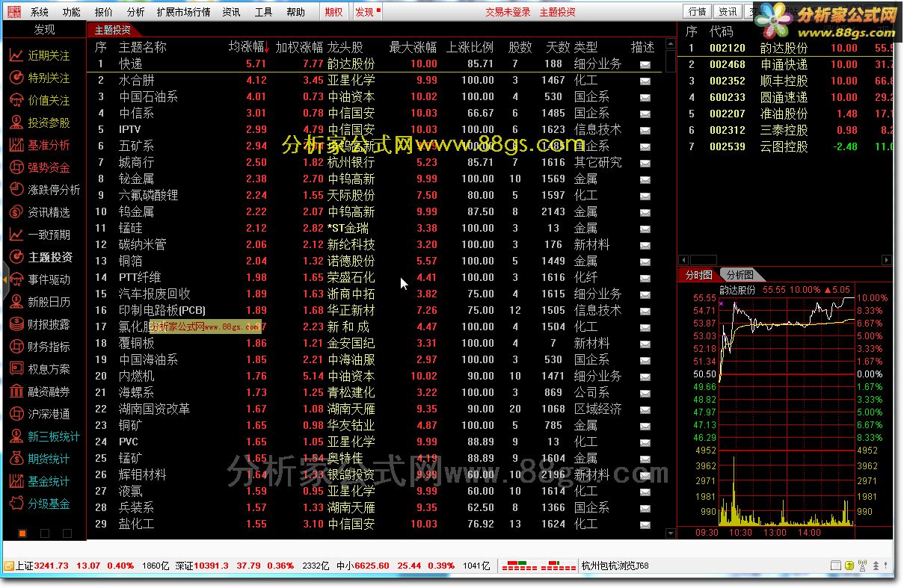Open 涨跌停分析 in the sidebar
This screenshot has width=904, height=588.
click(x=44, y=190)
